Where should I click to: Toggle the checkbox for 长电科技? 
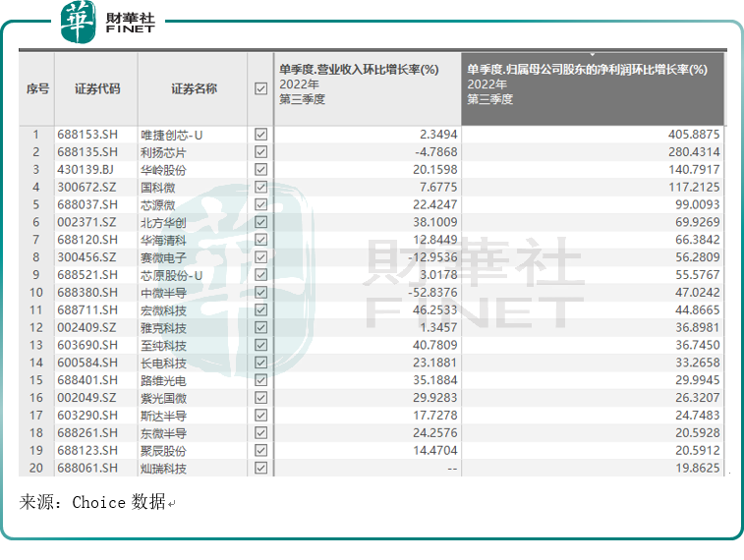(x=260, y=363)
